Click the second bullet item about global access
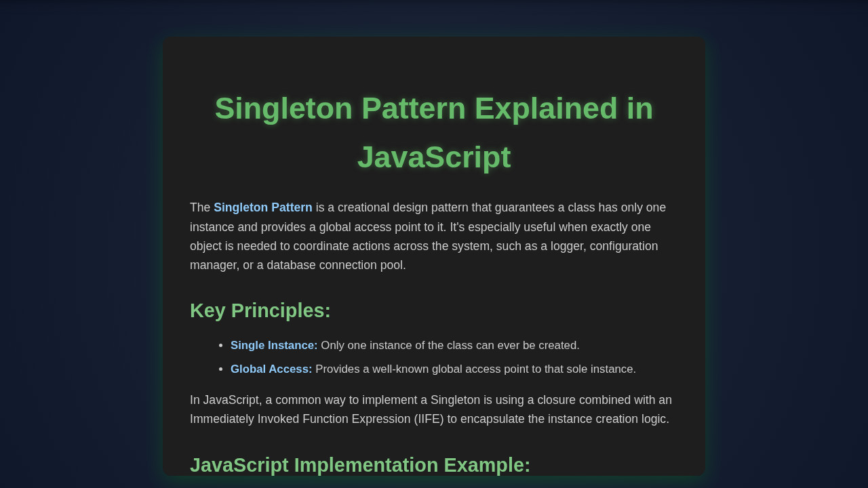 click(x=433, y=369)
